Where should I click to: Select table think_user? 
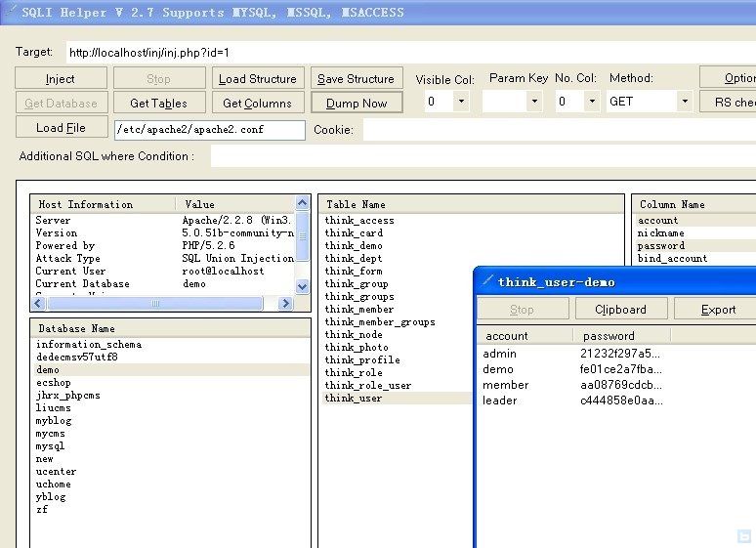point(397,398)
